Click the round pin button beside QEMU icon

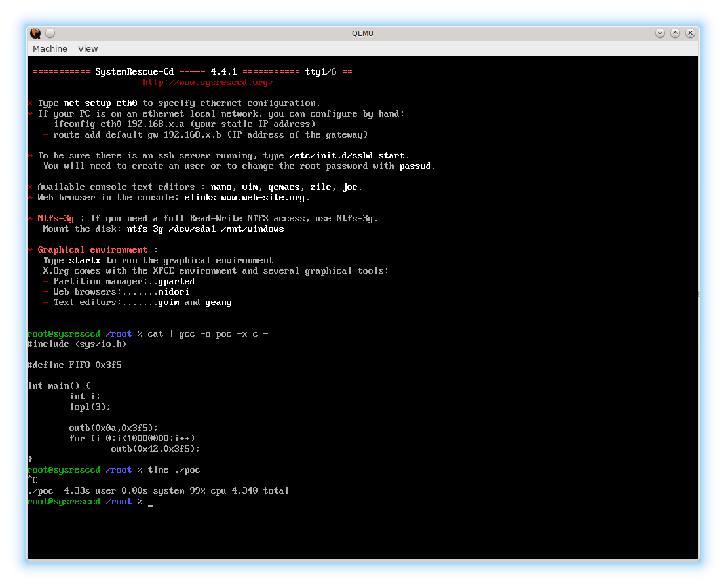coord(50,33)
